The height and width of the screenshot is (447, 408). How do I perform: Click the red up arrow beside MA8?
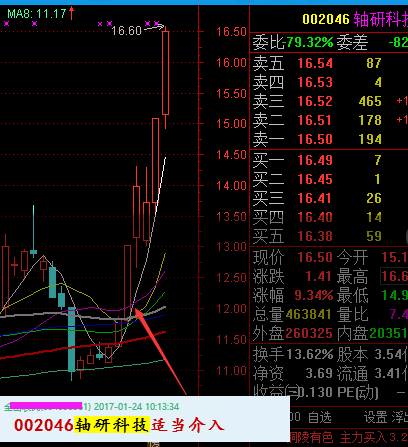tap(71, 13)
